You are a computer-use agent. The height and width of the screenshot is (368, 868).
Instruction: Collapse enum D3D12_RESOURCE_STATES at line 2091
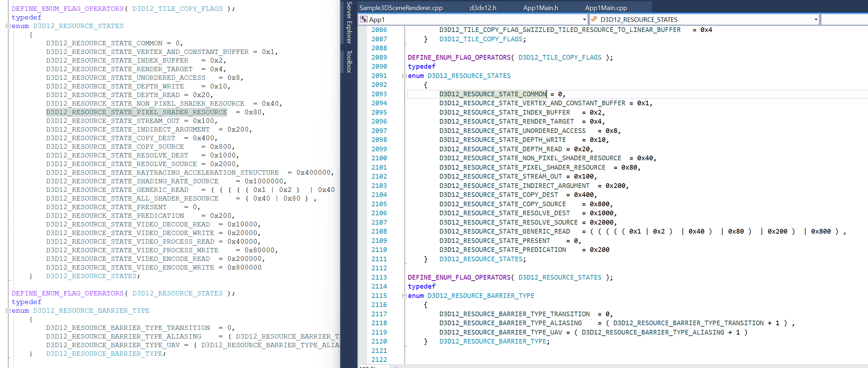pyautogui.click(x=404, y=76)
